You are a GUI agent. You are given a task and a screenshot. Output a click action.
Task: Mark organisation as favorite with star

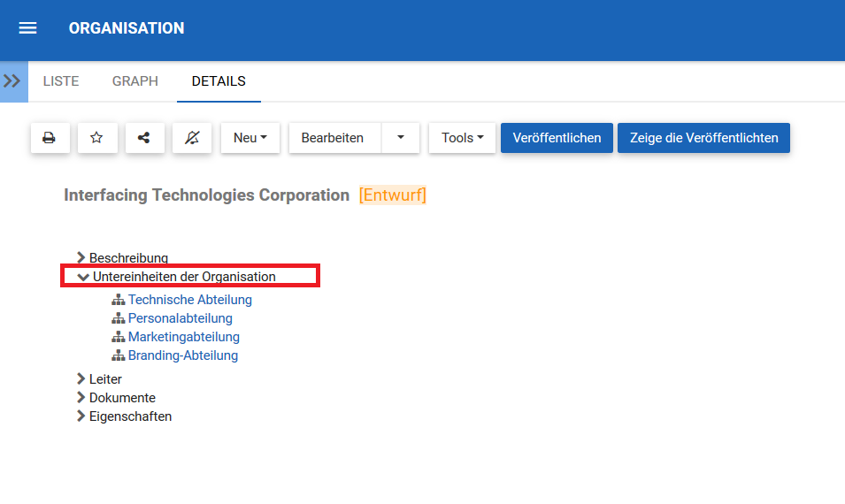coord(97,138)
